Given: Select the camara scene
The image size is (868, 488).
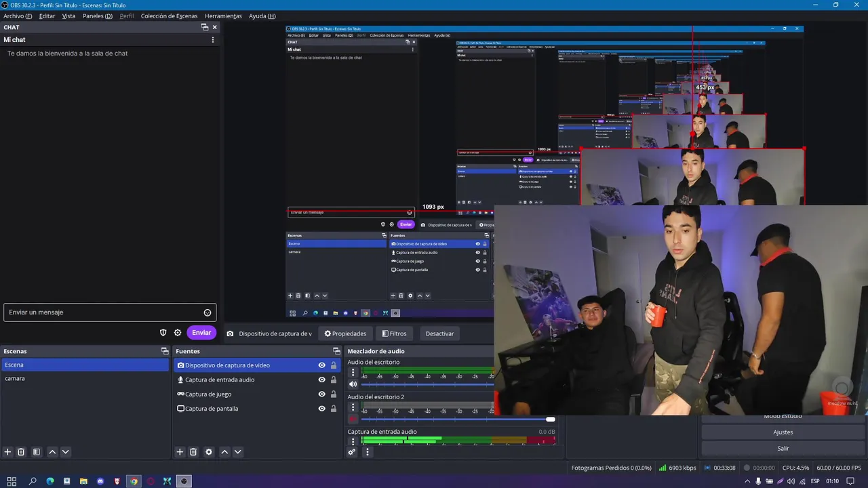Looking at the screenshot, I should point(85,379).
